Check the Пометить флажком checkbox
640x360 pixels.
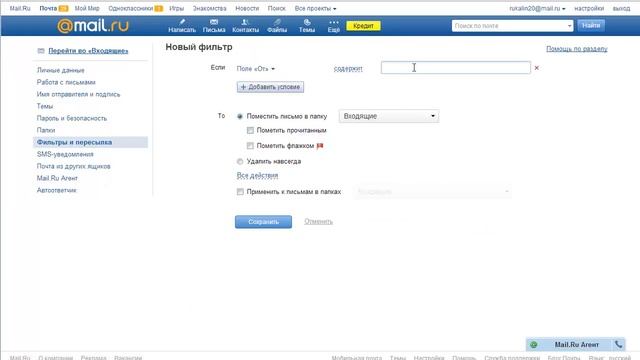pos(250,146)
